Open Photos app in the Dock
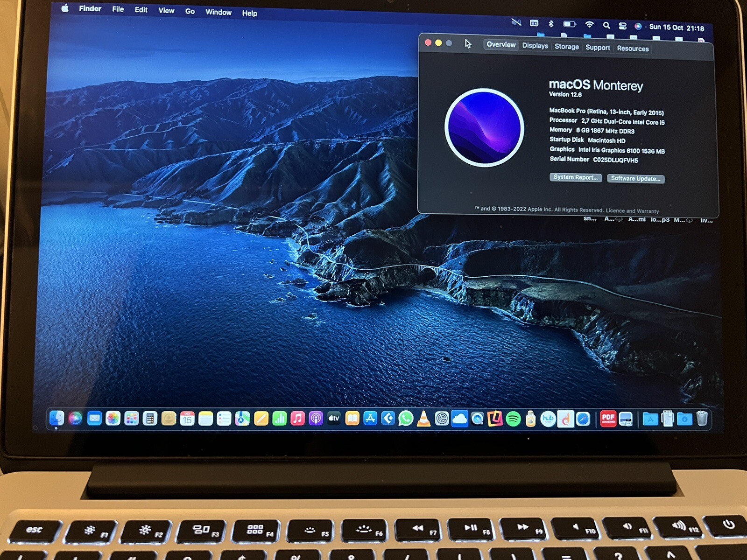This screenshot has width=747, height=560. [113, 418]
